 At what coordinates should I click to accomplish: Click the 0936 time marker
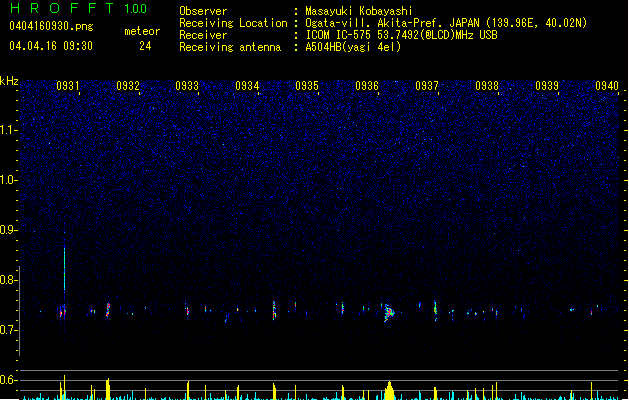click(367, 86)
